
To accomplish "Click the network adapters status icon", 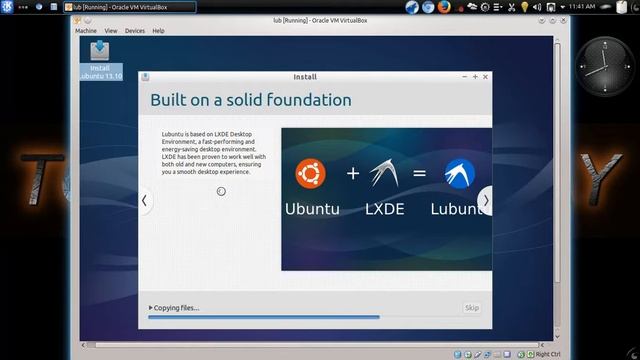I will click(487, 354).
